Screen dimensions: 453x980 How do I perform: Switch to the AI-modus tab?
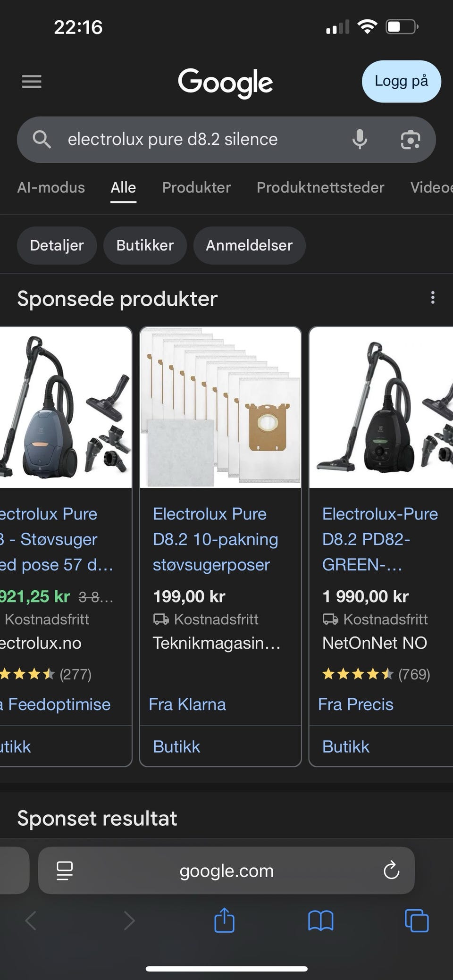click(51, 187)
